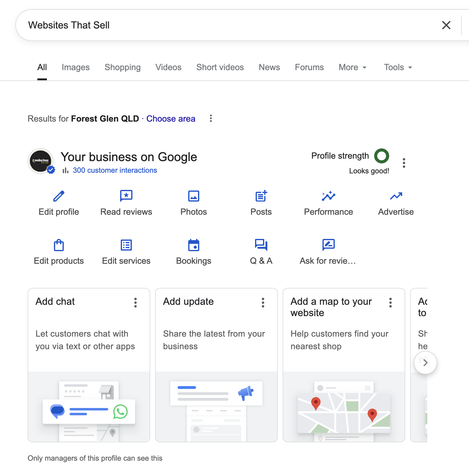Open the Q & A chat icon

[261, 245]
